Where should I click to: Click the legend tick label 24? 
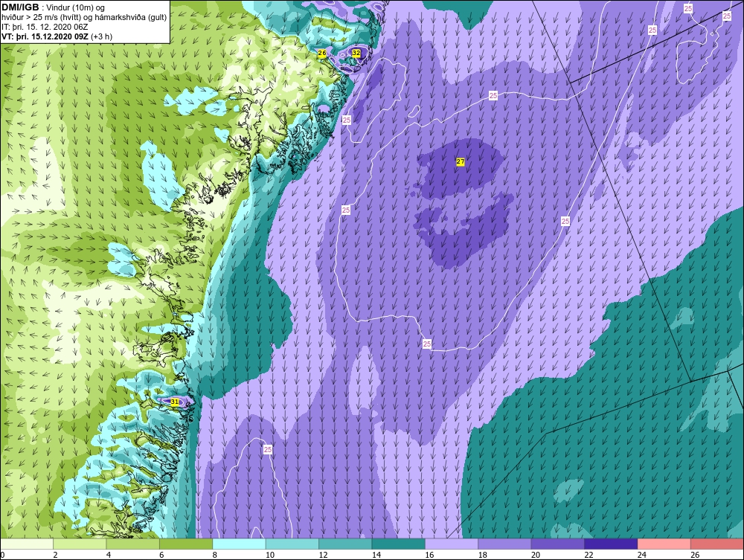click(x=642, y=555)
